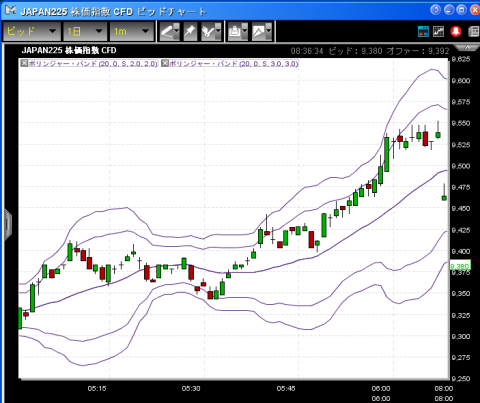Screen dimensions: 480x403
Task: Click the オファー: 9,392 quote text
Action: [418, 51]
